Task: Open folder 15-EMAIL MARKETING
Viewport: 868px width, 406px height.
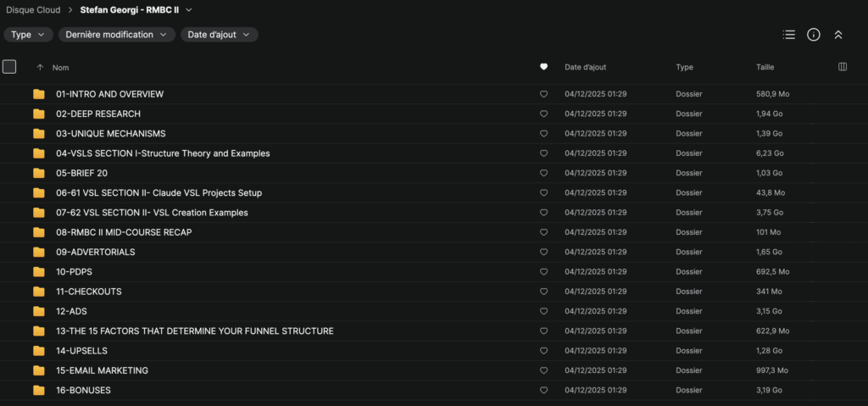Action: (102, 370)
